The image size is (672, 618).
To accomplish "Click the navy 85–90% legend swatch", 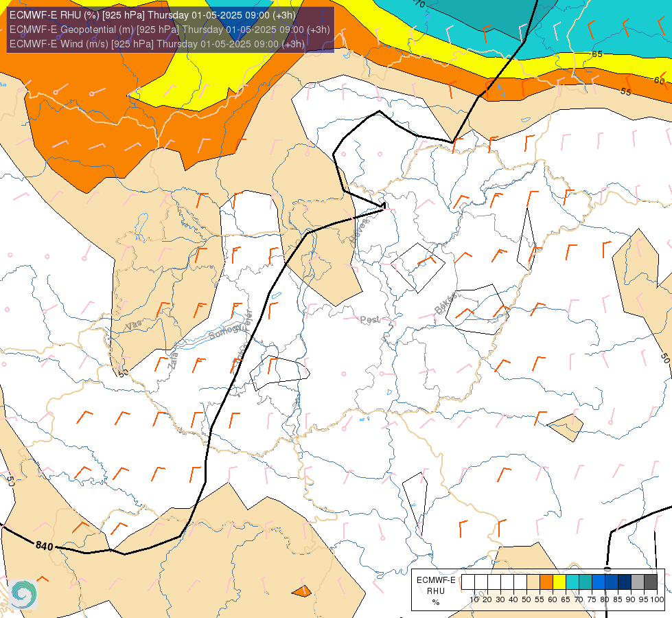I will click(625, 582).
